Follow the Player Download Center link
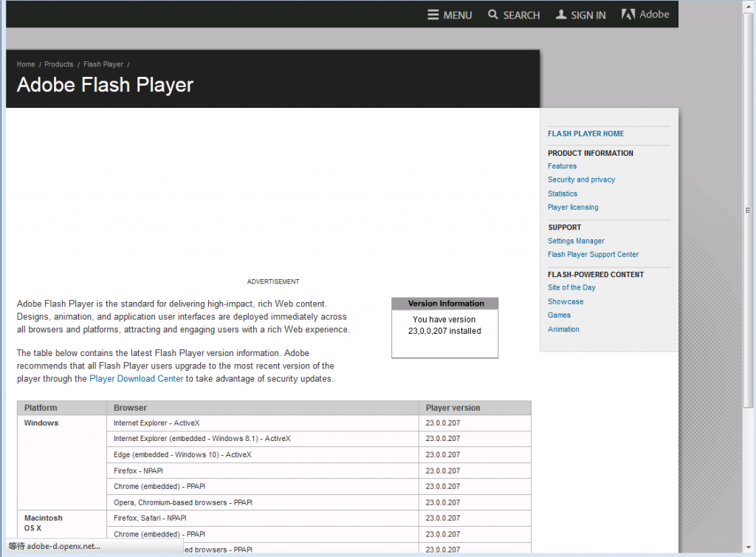Screen dimensions: 756x557 tap(137, 378)
